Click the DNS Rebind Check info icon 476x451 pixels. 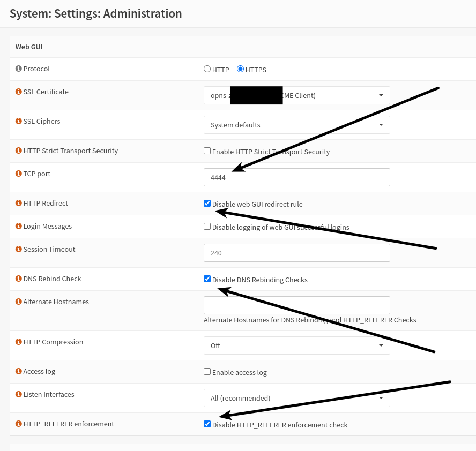19,279
